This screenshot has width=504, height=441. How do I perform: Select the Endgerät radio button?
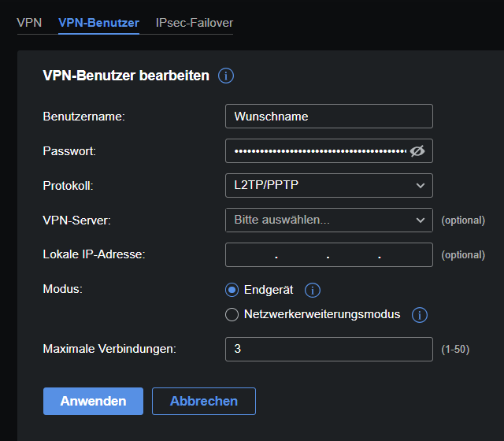click(232, 290)
